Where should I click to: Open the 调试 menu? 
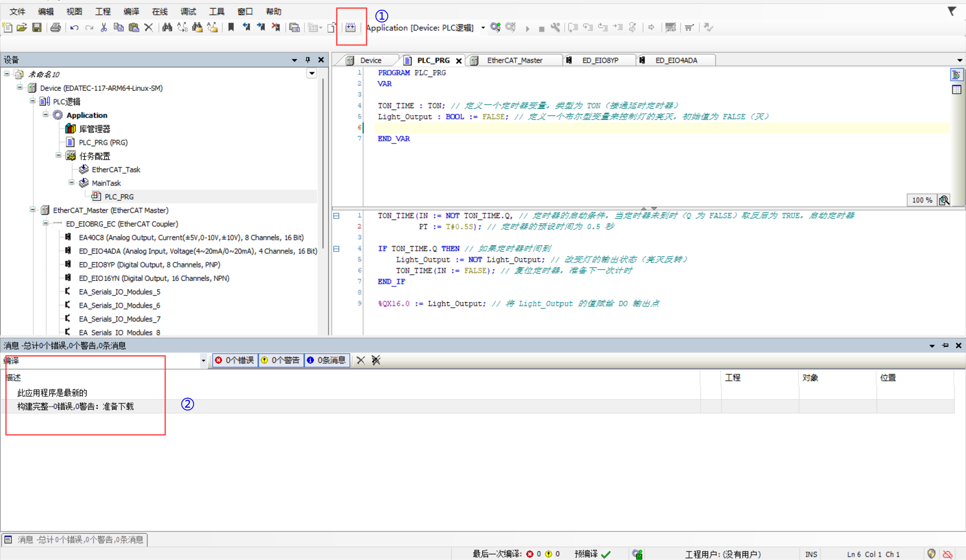pos(188,12)
